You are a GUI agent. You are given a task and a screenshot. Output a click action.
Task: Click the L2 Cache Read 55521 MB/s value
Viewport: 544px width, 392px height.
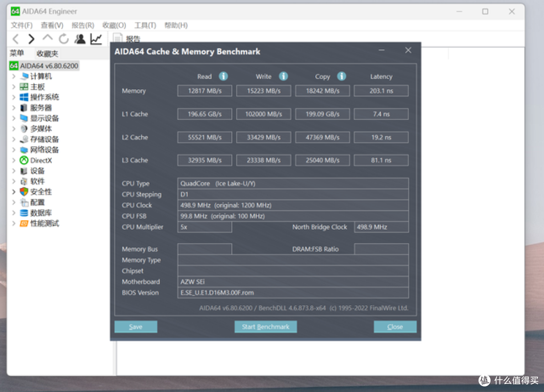click(205, 138)
